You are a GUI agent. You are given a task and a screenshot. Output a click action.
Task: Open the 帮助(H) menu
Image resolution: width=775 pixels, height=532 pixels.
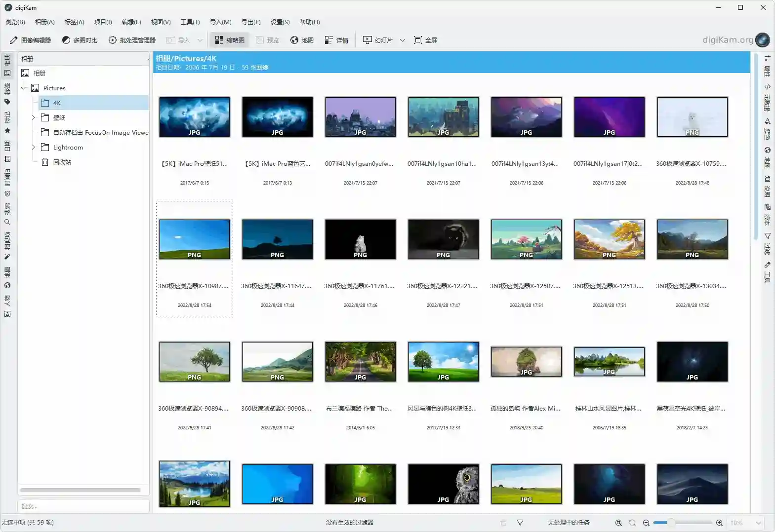click(x=310, y=22)
